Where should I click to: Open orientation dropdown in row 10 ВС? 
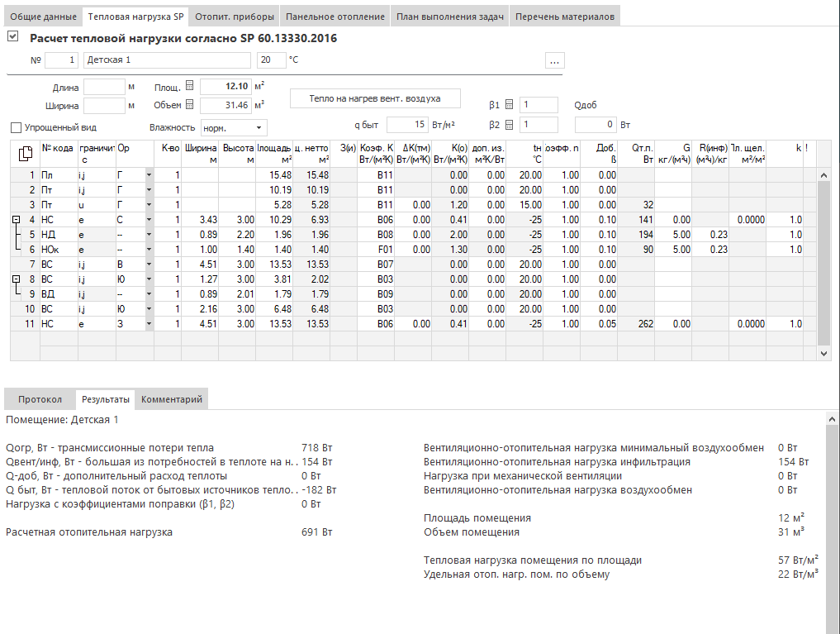[149, 309]
